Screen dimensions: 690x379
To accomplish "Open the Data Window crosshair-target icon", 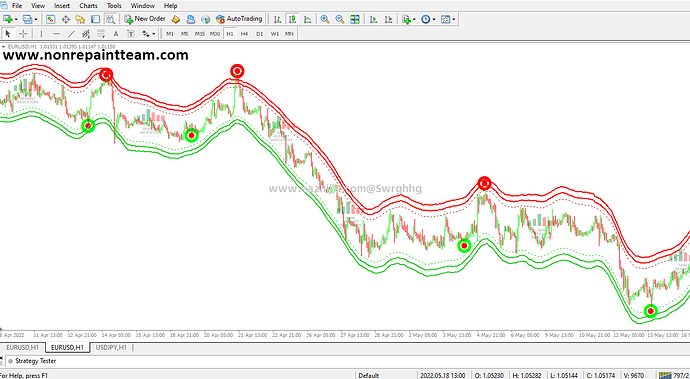I will (x=66, y=19).
